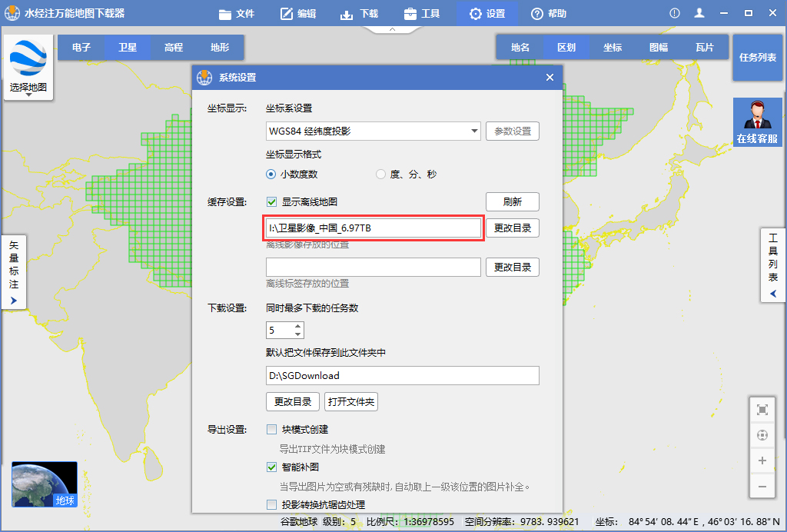The image size is (787, 532).
Task: Click the 打开文件夹 button
Action: pyautogui.click(x=350, y=401)
